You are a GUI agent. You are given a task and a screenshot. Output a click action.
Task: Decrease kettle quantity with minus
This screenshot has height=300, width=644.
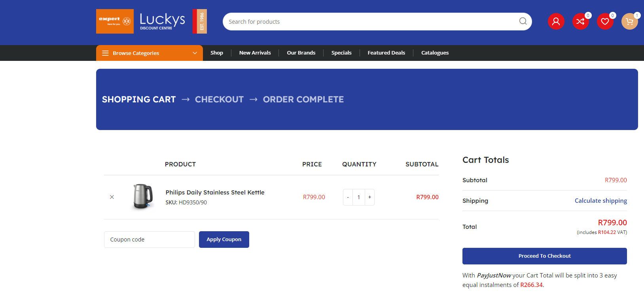[x=348, y=197]
